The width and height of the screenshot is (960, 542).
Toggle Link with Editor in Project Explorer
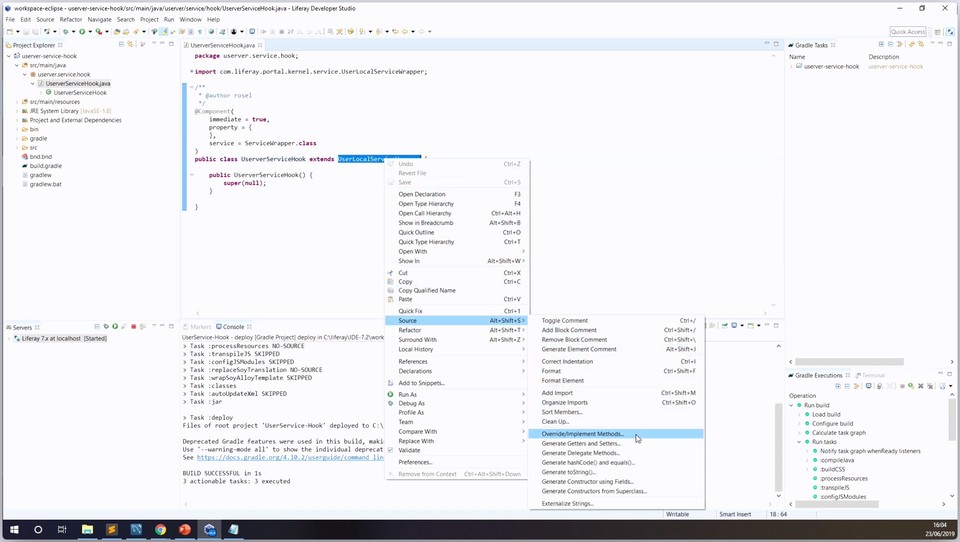click(130, 45)
